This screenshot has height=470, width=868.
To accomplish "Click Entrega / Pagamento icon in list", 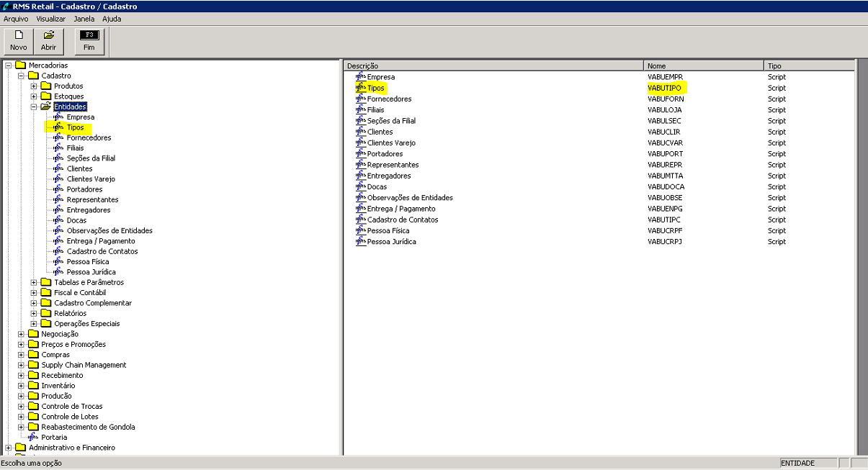I will pyautogui.click(x=361, y=208).
